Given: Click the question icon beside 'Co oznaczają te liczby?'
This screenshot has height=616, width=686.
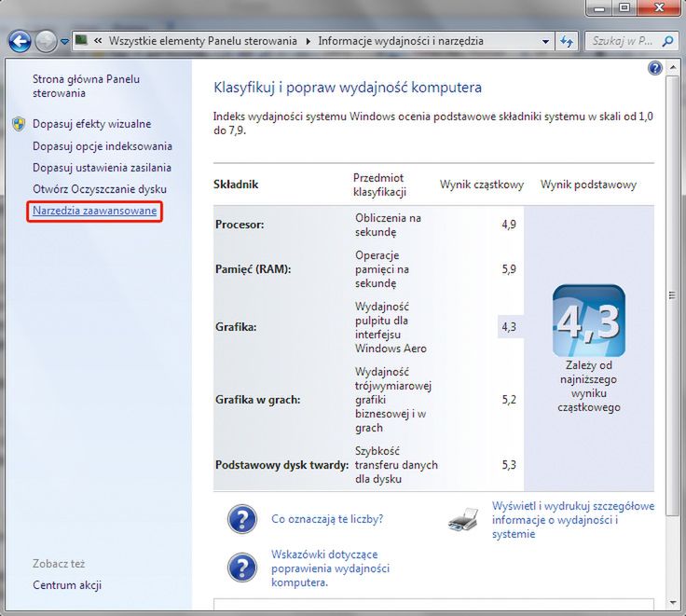Looking at the screenshot, I should [242, 519].
